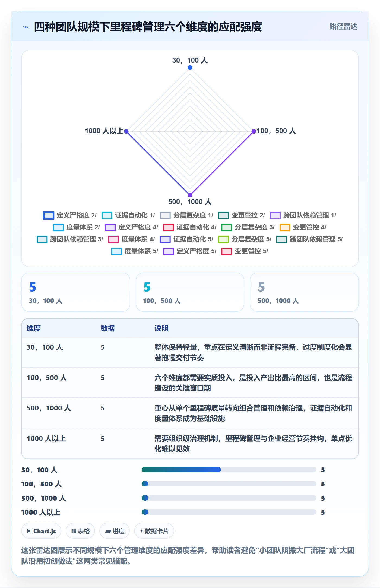Open the 100，500 人 data card

pyautogui.click(x=190, y=292)
